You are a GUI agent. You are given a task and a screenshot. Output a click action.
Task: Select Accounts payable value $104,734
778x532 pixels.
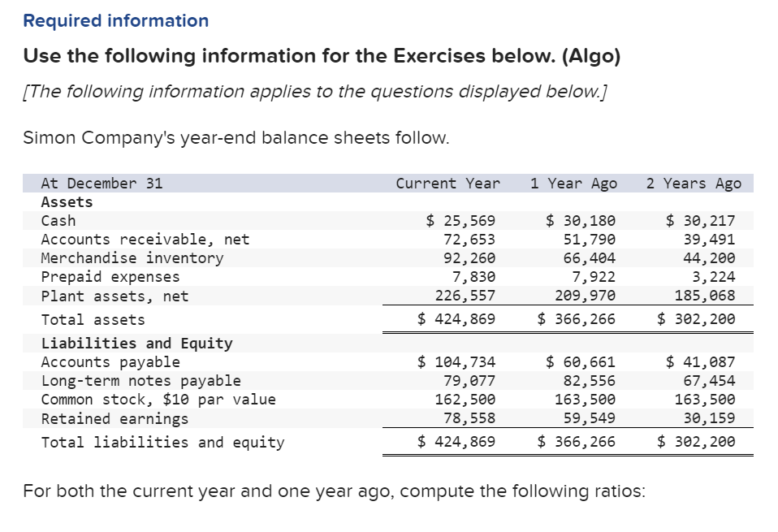click(456, 361)
